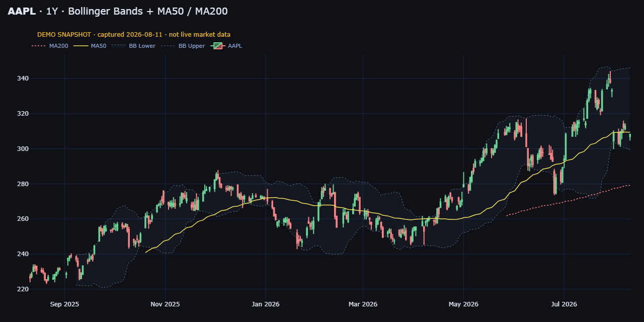Screen dimensions: 644x322
Task: Click the May 2026 x-axis label
Action: tap(463, 304)
